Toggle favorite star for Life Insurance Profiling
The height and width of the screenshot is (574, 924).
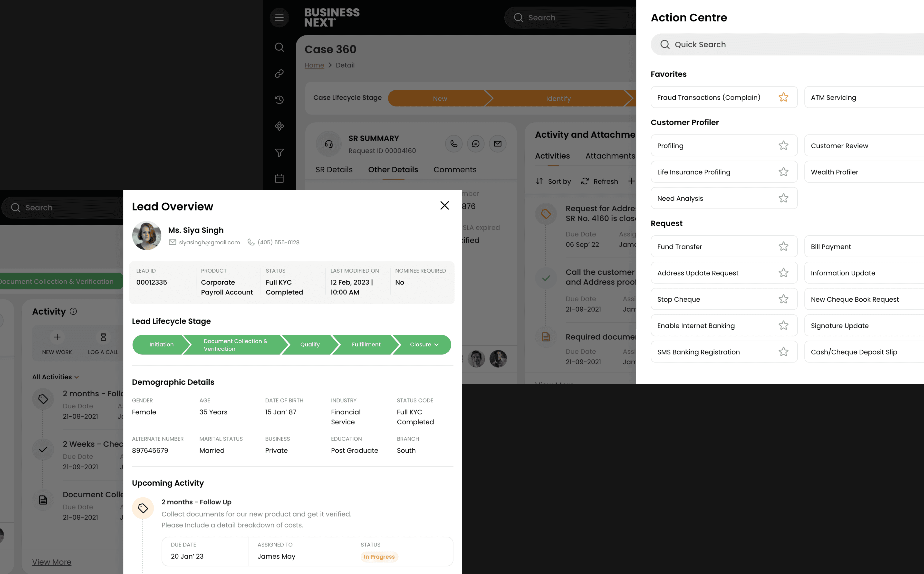pos(783,172)
